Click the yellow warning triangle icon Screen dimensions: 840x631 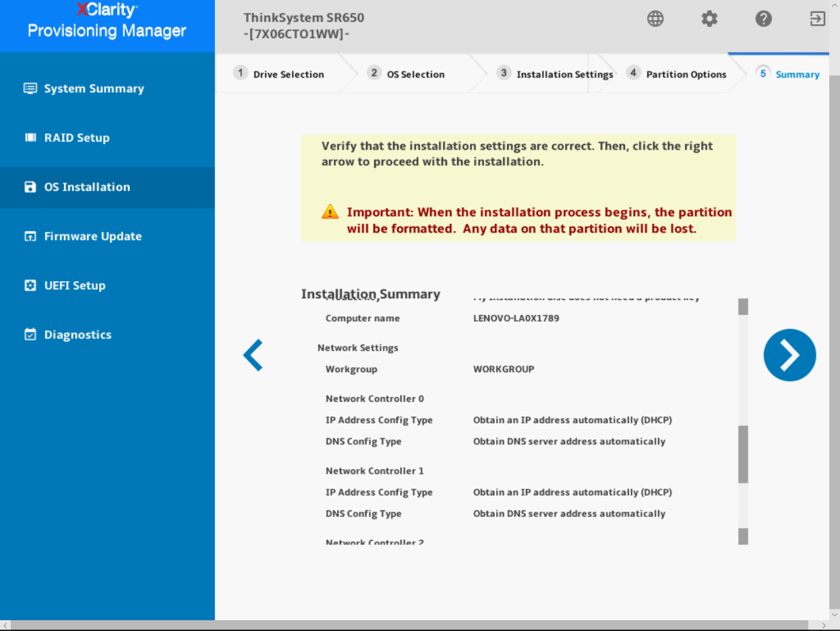point(330,212)
